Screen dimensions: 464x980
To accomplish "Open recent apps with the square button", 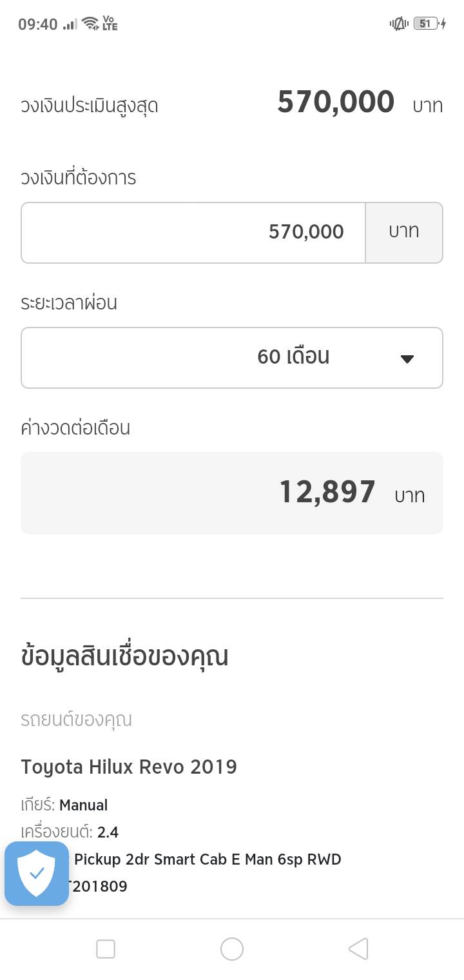I will coord(106,949).
